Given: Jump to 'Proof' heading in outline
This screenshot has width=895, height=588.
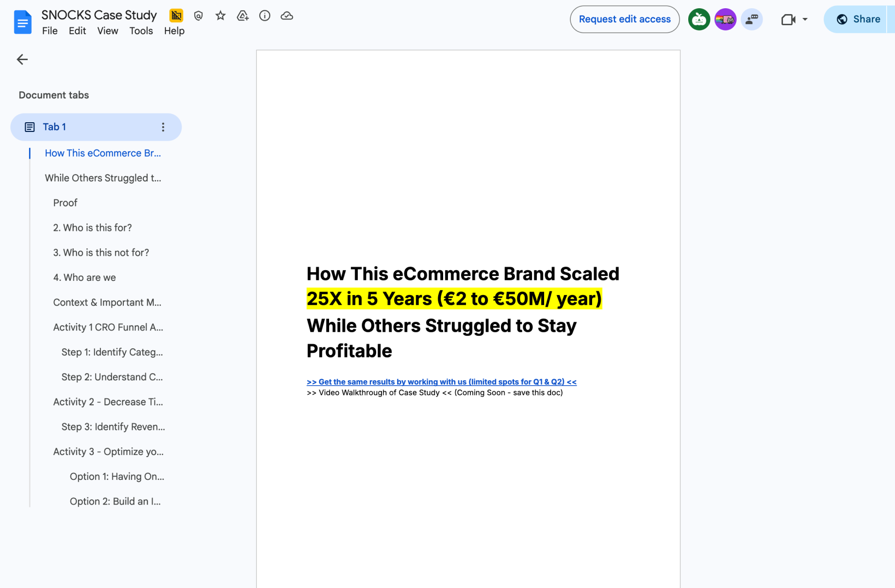Looking at the screenshot, I should [x=65, y=203].
